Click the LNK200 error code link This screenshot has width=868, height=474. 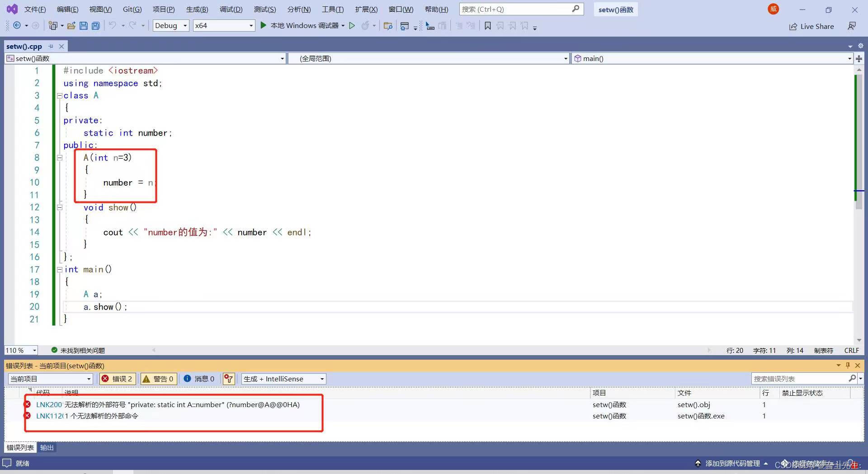(x=49, y=404)
